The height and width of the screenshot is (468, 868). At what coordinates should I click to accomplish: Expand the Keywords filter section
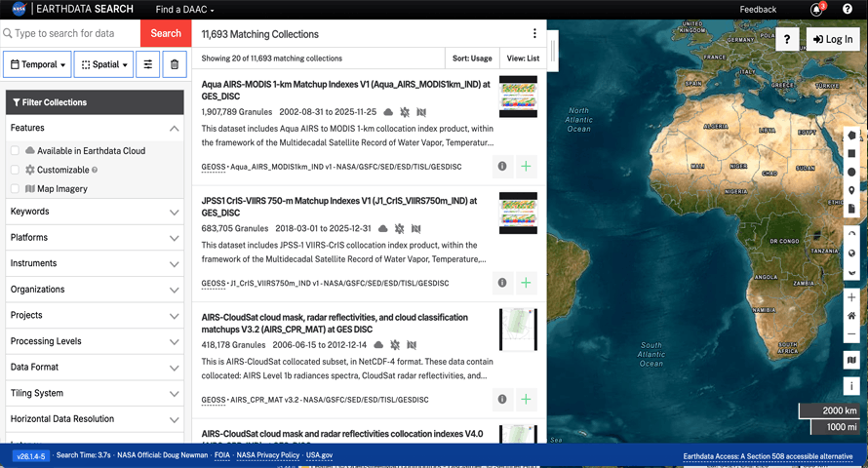pyautogui.click(x=95, y=212)
